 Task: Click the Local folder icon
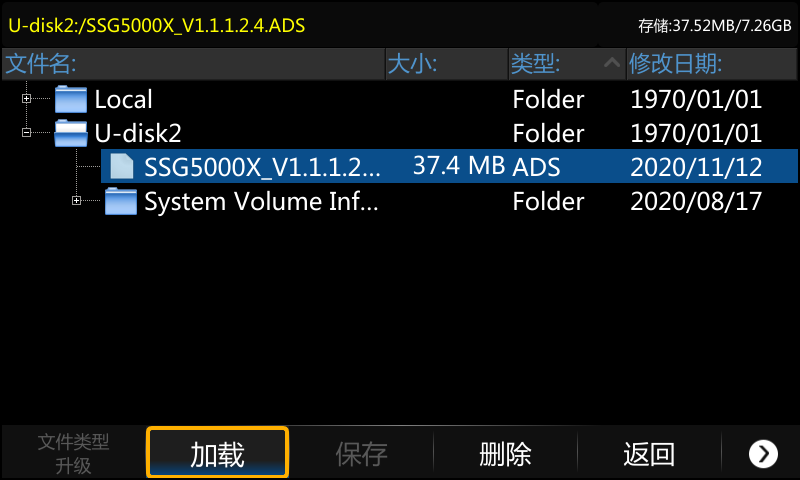(70, 99)
